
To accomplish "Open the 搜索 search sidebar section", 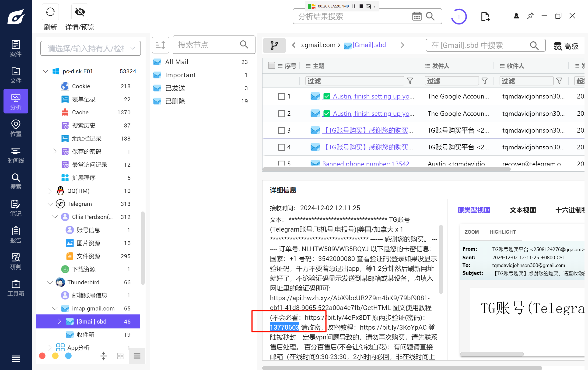I will (16, 181).
